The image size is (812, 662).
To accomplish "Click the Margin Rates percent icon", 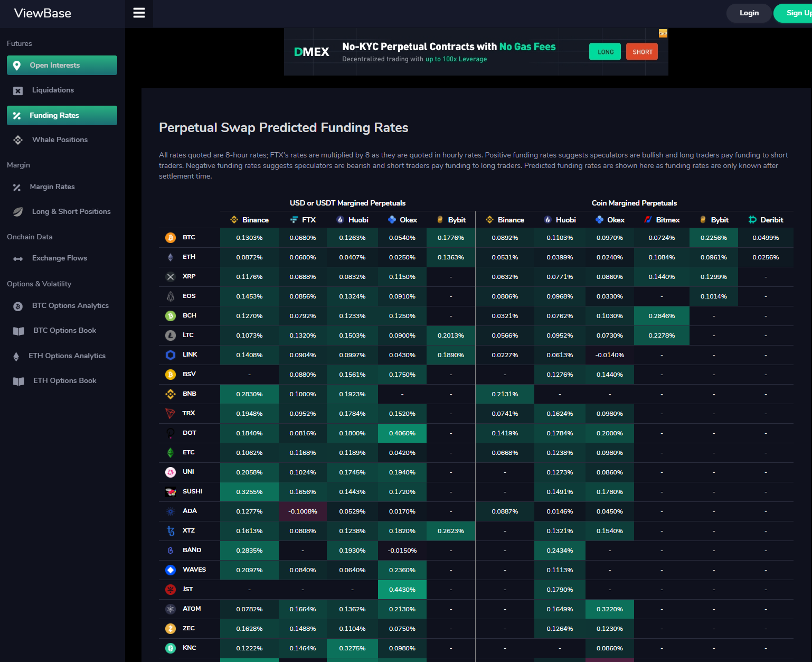I will point(17,187).
